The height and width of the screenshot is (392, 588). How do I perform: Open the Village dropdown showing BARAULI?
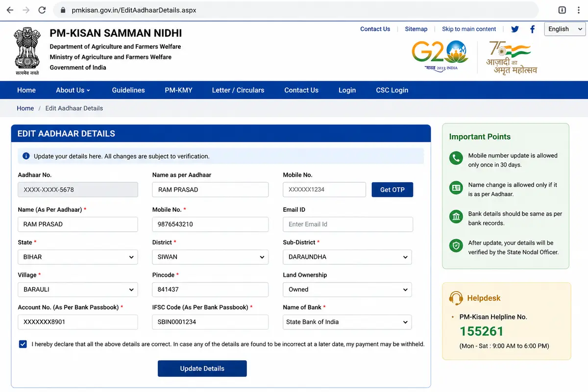click(78, 290)
